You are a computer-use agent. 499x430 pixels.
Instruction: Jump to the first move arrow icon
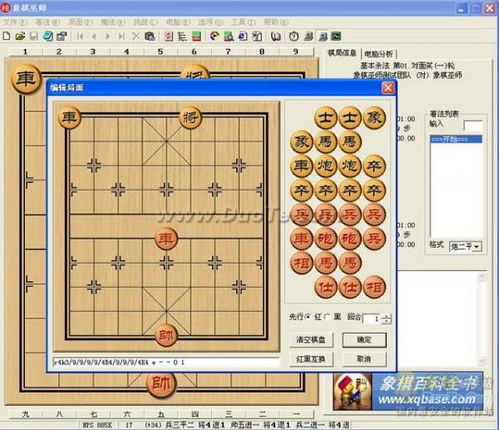pos(80,36)
